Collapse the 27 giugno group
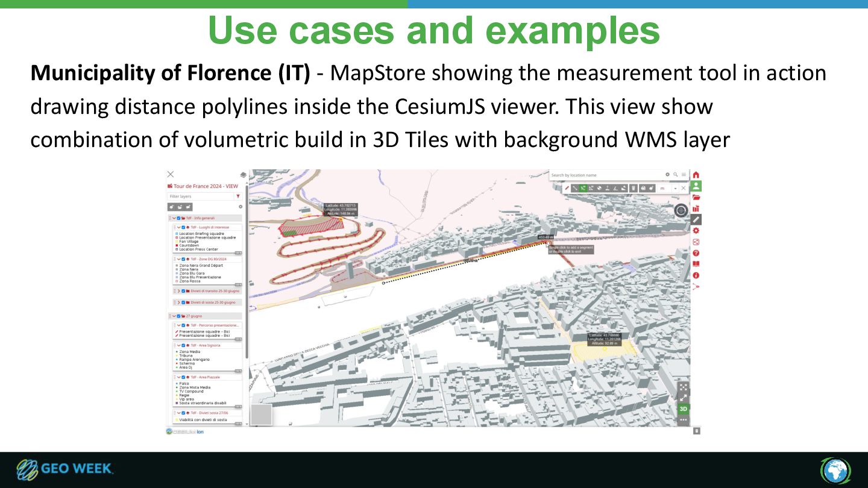The height and width of the screenshot is (488, 868). (x=174, y=316)
